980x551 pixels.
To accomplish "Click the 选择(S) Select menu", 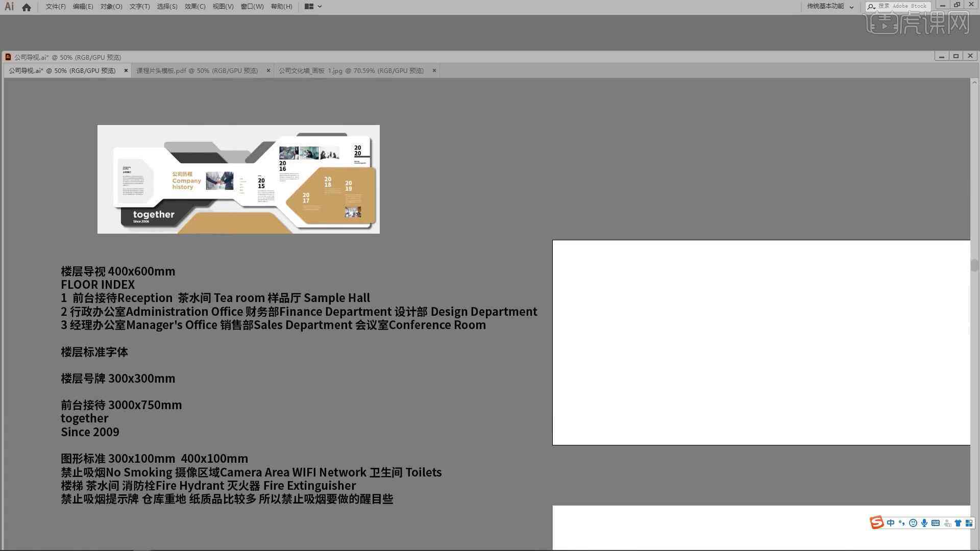I will 165,6.
